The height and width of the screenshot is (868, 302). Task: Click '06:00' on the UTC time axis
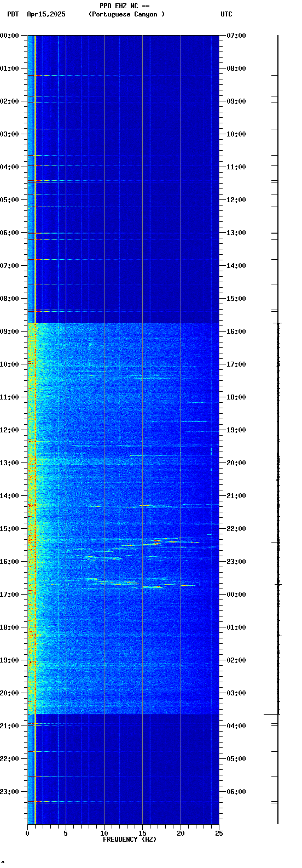click(x=236, y=792)
